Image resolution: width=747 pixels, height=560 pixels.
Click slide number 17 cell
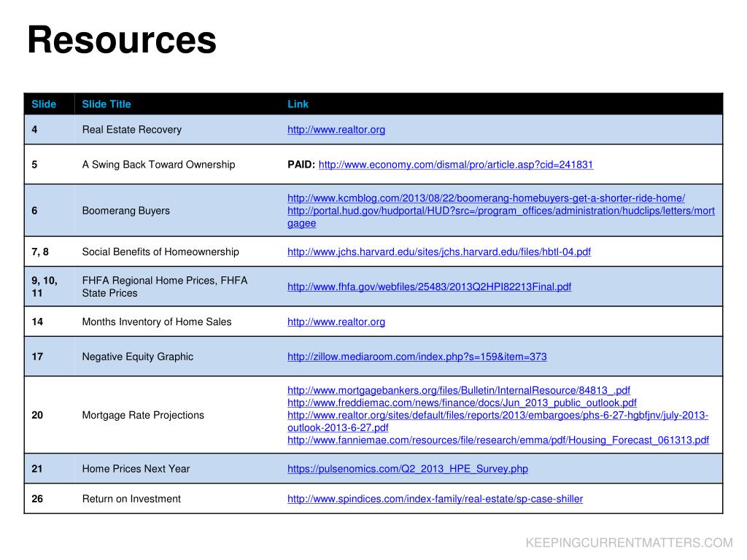pos(50,356)
